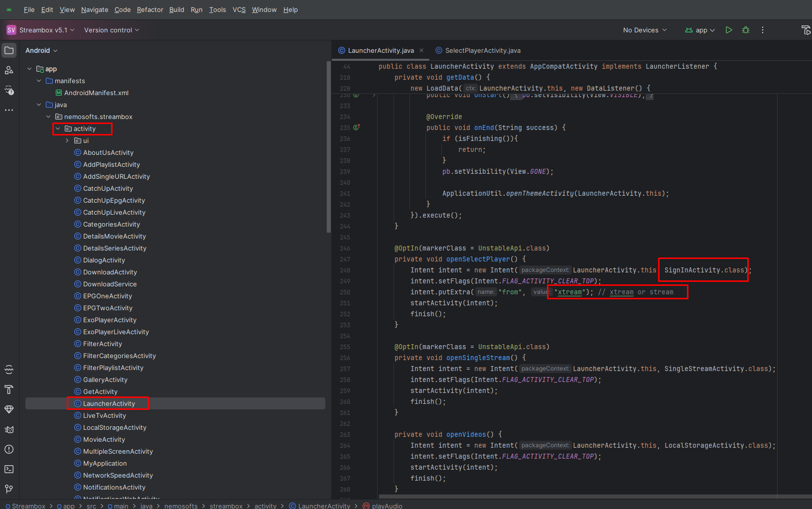Click the Run app play button
812x509 pixels.
pyautogui.click(x=729, y=30)
